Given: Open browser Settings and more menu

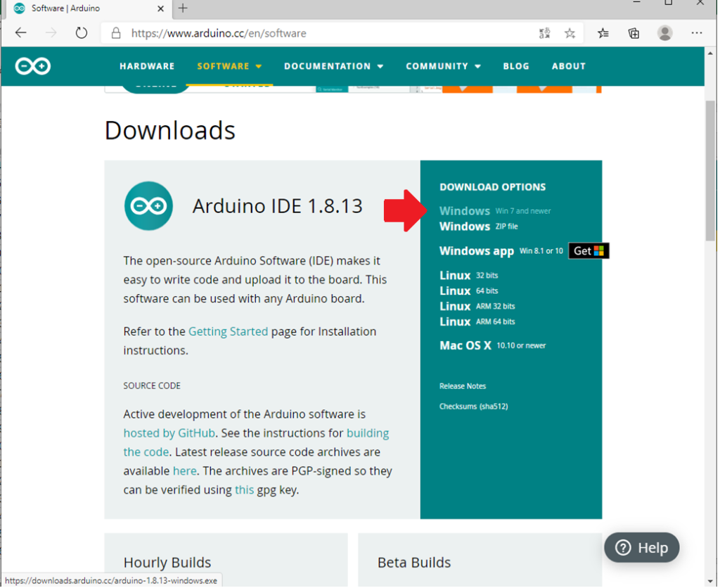Looking at the screenshot, I should 697,33.
